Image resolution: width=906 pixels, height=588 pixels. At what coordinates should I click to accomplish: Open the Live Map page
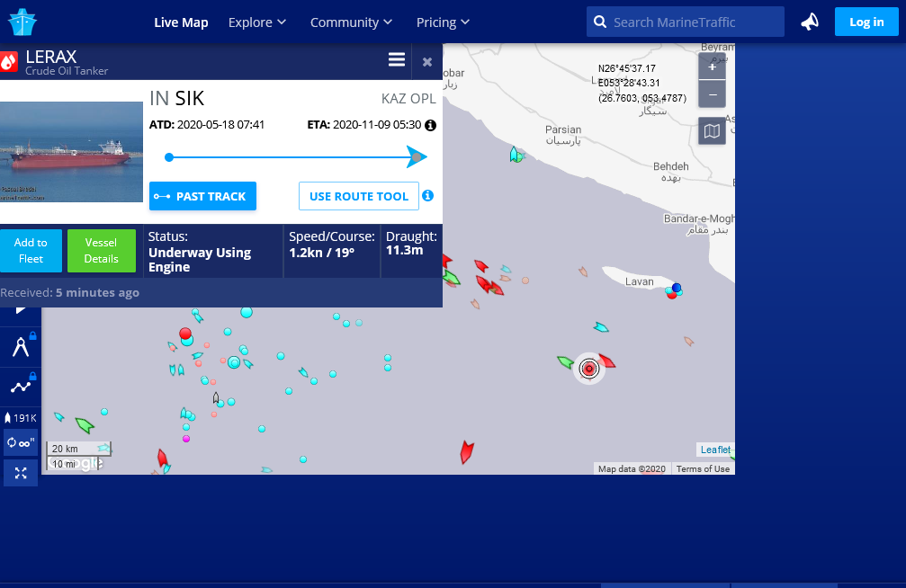coord(181,22)
